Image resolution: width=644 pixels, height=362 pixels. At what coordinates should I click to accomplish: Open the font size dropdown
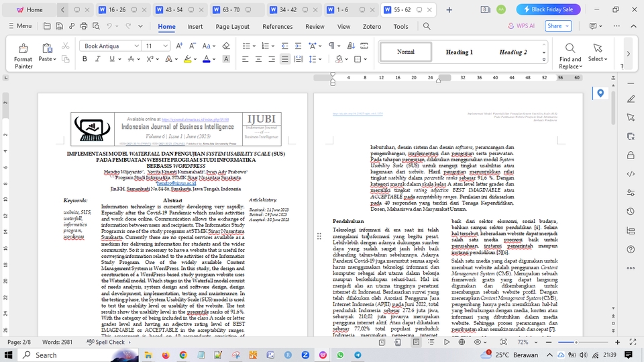[x=166, y=46]
